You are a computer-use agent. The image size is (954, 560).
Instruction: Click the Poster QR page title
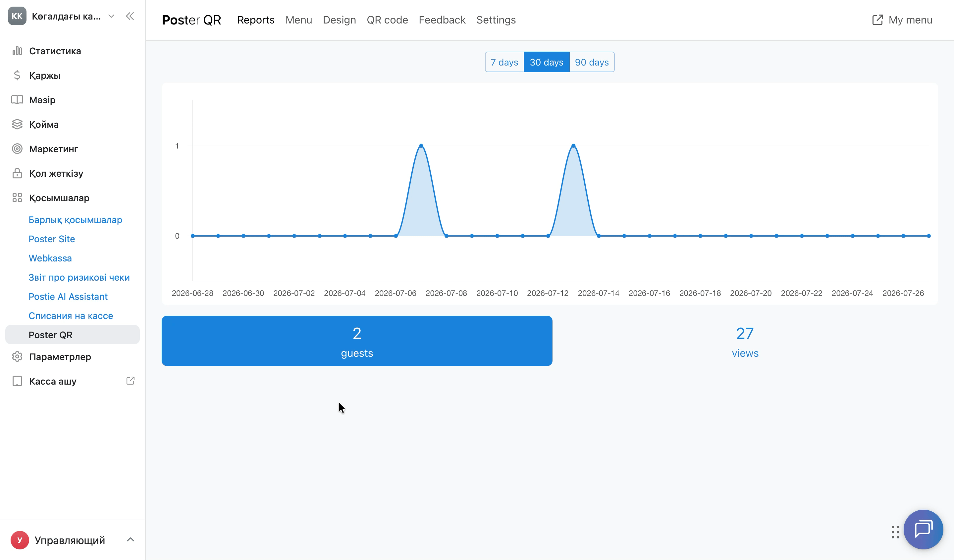(x=191, y=20)
